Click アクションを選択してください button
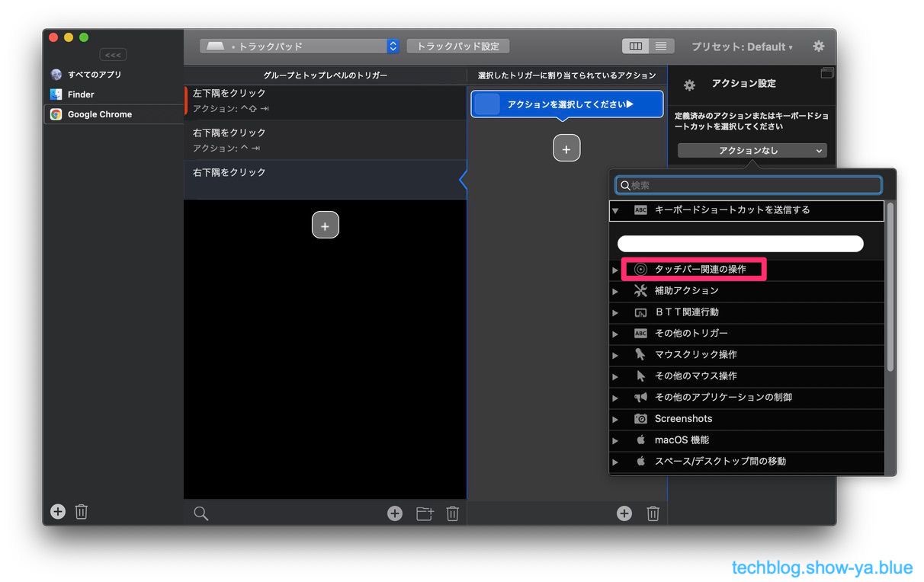Screen dimensions: 924x582 [567, 104]
